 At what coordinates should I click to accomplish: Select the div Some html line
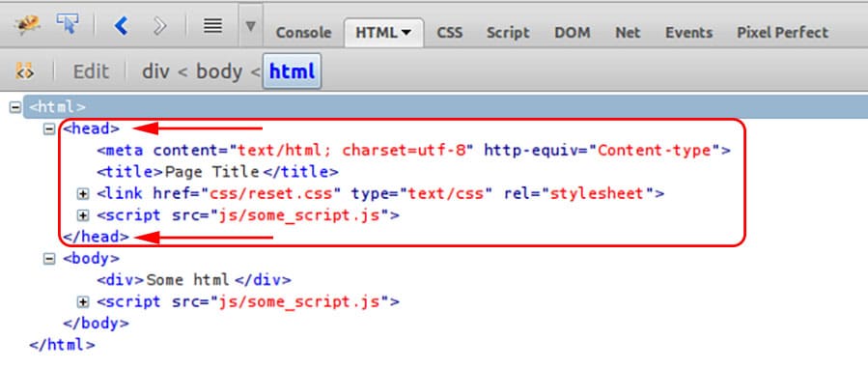[x=194, y=280]
